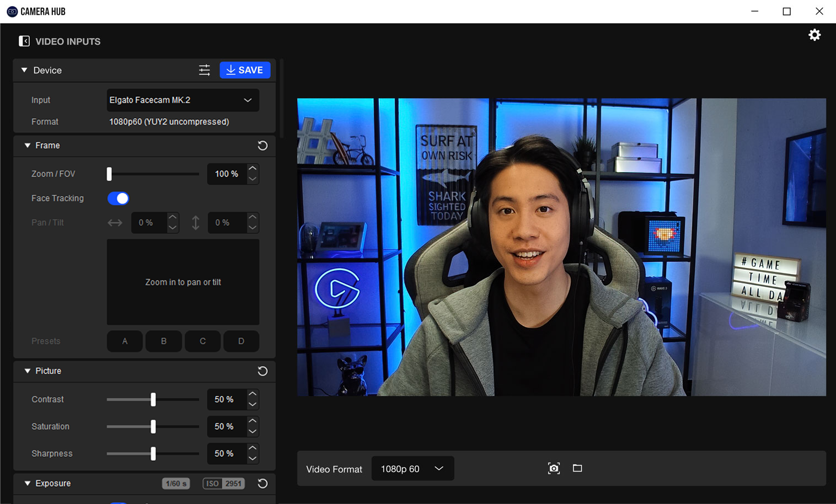Collapse the Video Inputs sidebar panel icon
Image resolution: width=836 pixels, height=504 pixels.
click(x=24, y=41)
